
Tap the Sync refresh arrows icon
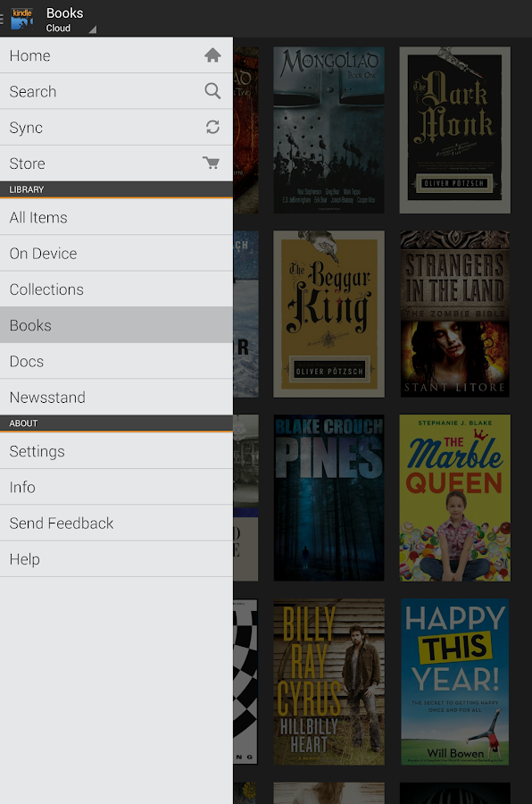[x=212, y=127]
